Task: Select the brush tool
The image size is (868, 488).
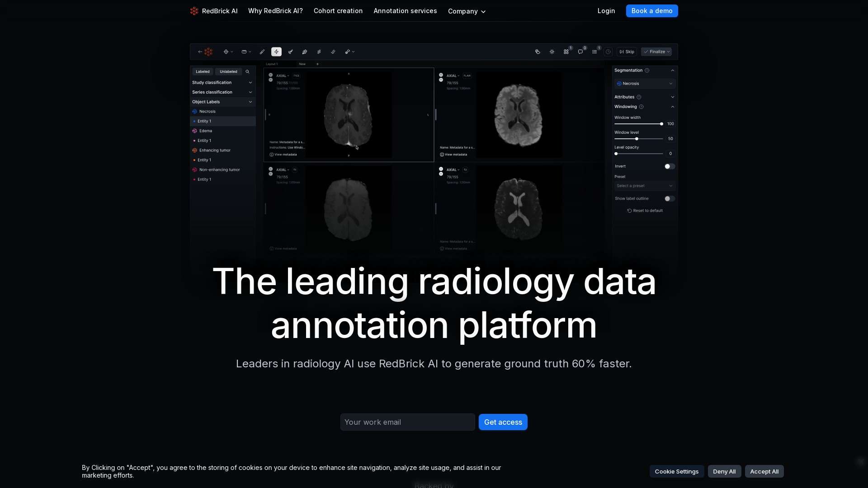Action: point(262,52)
